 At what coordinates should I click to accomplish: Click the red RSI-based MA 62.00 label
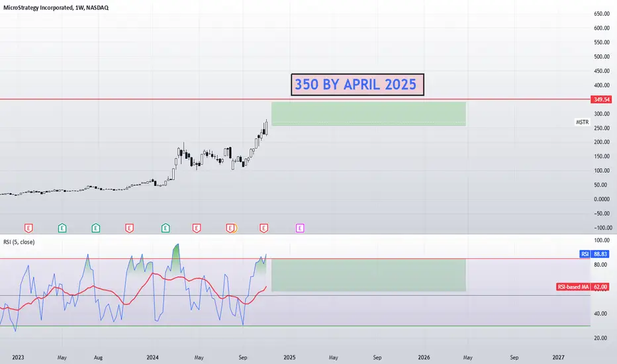click(583, 287)
